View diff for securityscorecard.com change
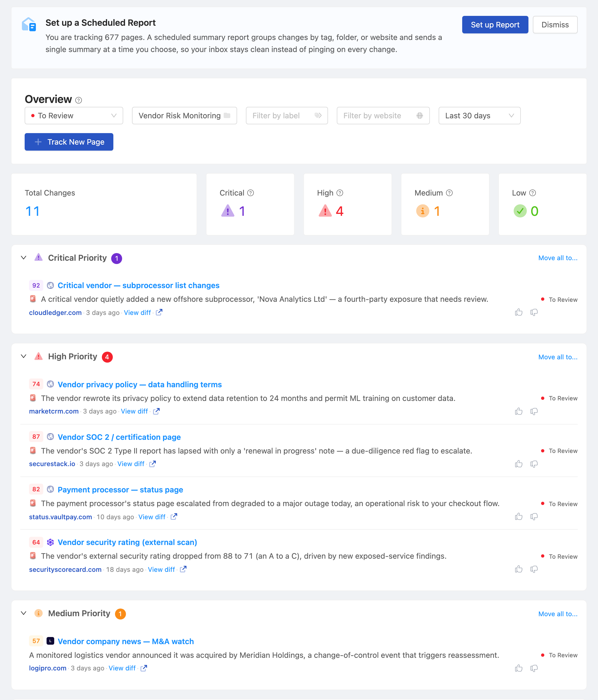The height and width of the screenshot is (700, 598). [161, 570]
